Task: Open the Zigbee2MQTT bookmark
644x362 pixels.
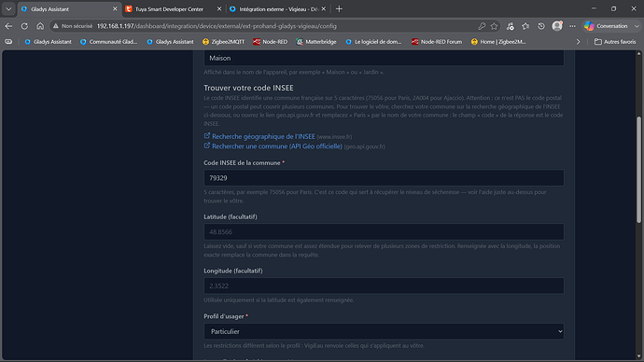Action: [x=223, y=41]
